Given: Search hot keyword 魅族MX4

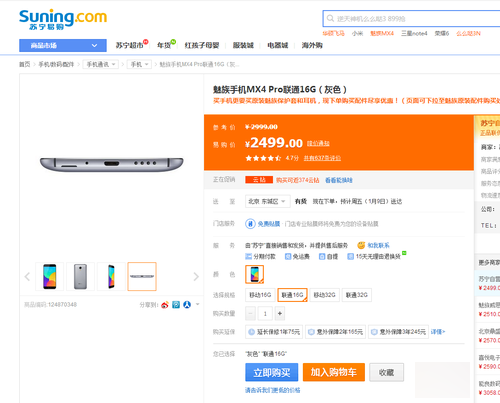Looking at the screenshot, I should [x=382, y=33].
